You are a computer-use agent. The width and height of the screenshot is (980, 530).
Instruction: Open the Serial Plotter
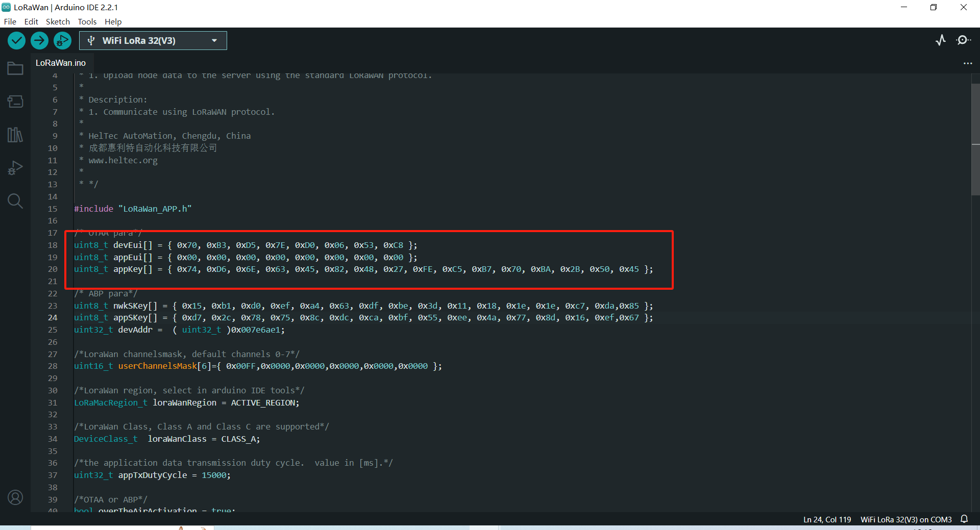click(941, 40)
